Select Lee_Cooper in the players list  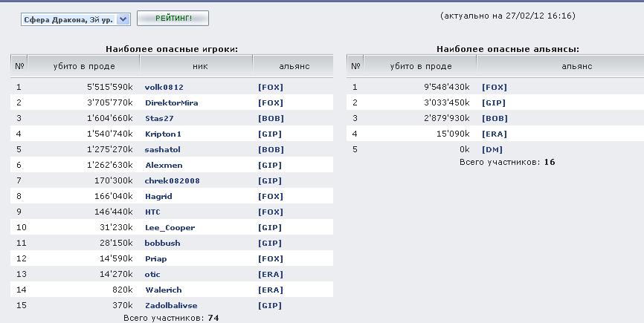[x=170, y=227]
